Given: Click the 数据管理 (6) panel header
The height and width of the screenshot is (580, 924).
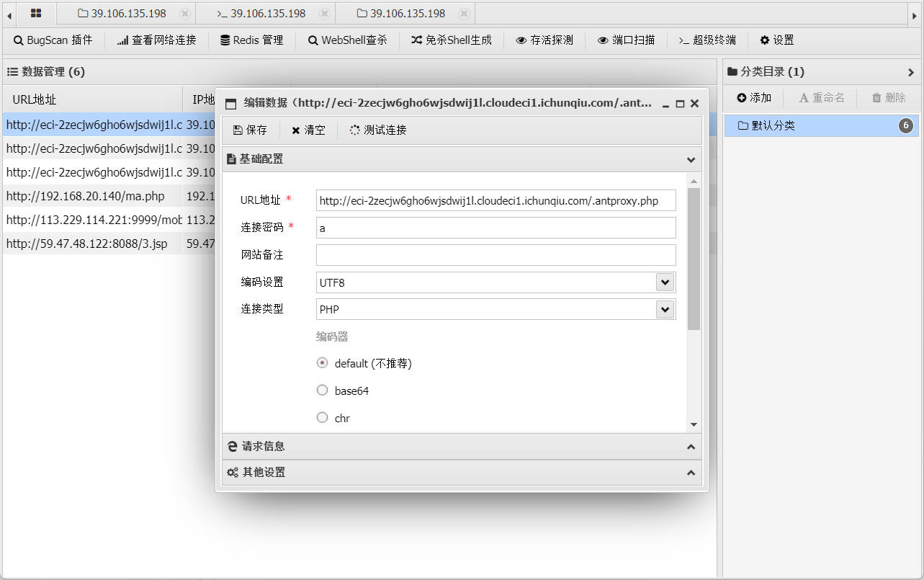Looking at the screenshot, I should click(x=359, y=72).
